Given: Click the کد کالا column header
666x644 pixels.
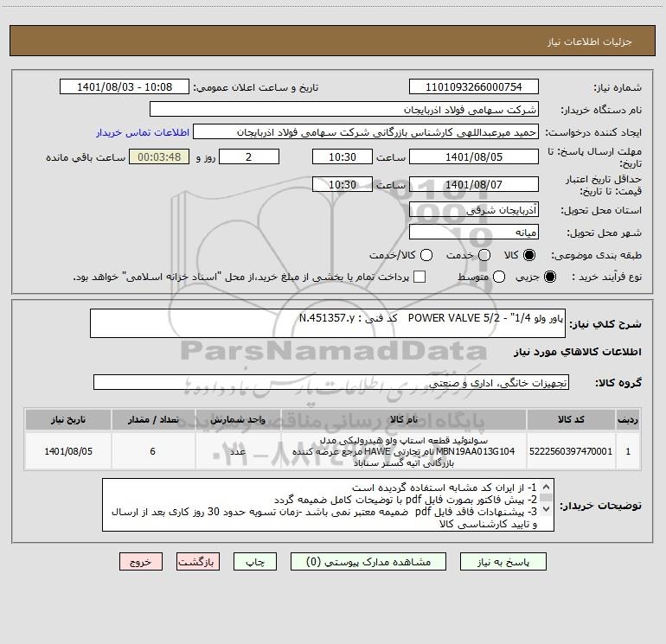Looking at the screenshot, I should click(571, 419).
